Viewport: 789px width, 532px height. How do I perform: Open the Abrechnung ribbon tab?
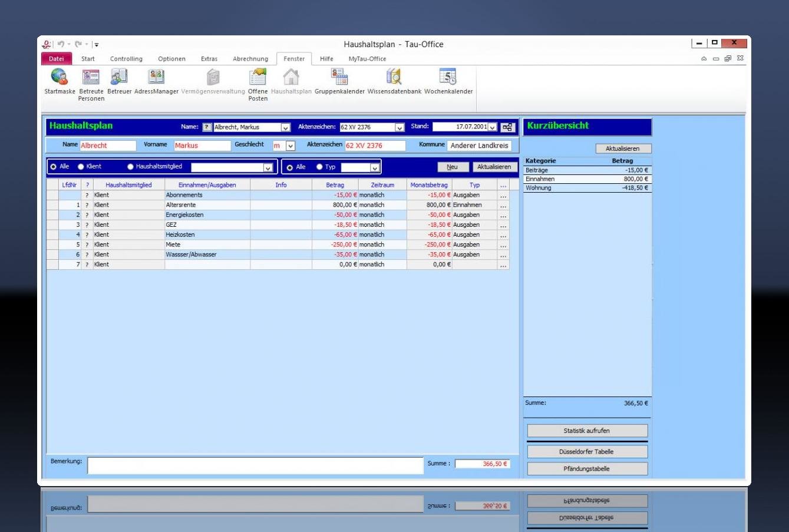250,59
